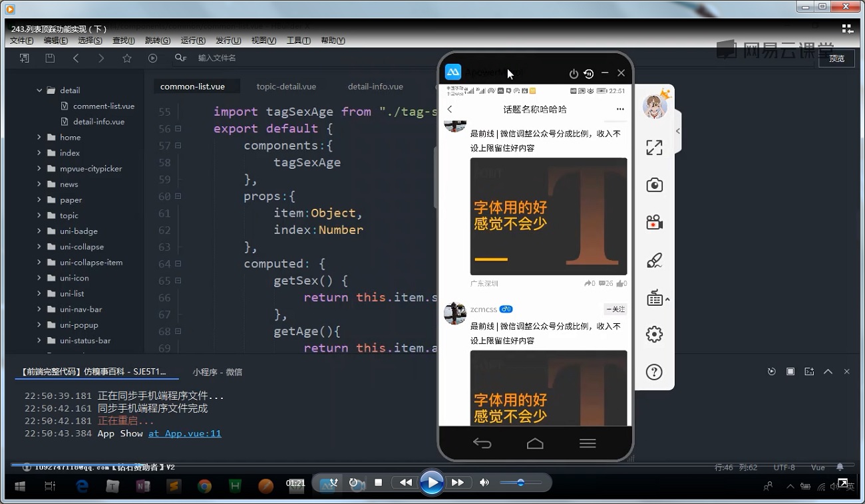This screenshot has height=504, width=865.
Task: Open the whiteboard brush tool
Action: click(655, 260)
